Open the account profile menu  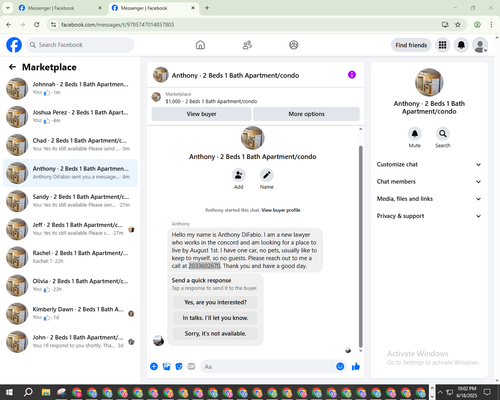tap(480, 45)
